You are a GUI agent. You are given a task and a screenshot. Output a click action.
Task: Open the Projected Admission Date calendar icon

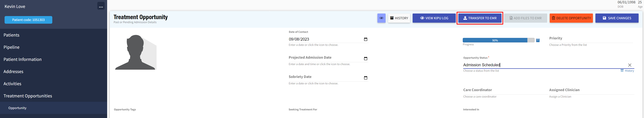pyautogui.click(x=366, y=59)
